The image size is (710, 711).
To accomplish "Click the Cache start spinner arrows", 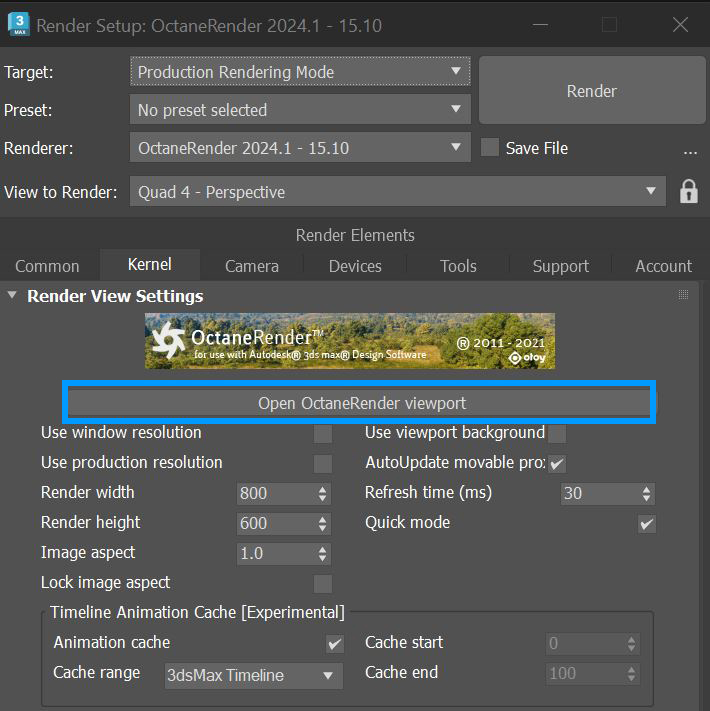I will point(632,644).
